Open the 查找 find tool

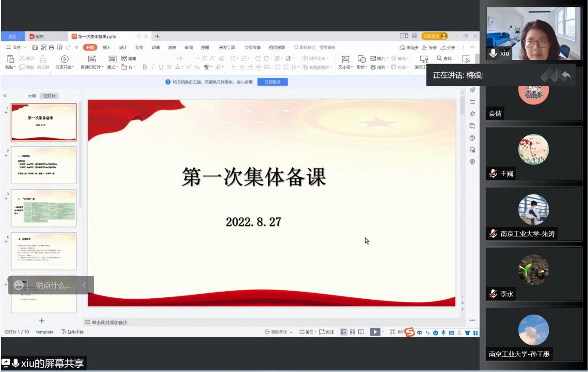coord(444,58)
